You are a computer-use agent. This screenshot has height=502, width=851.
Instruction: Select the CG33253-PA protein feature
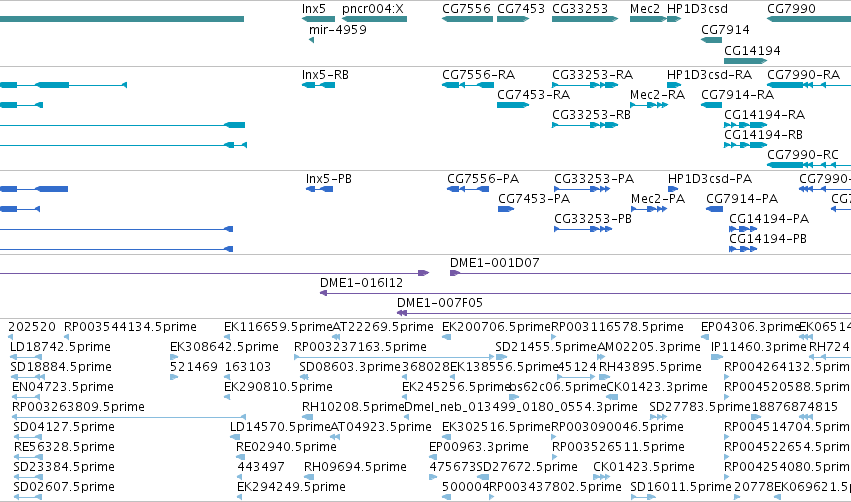582,189
